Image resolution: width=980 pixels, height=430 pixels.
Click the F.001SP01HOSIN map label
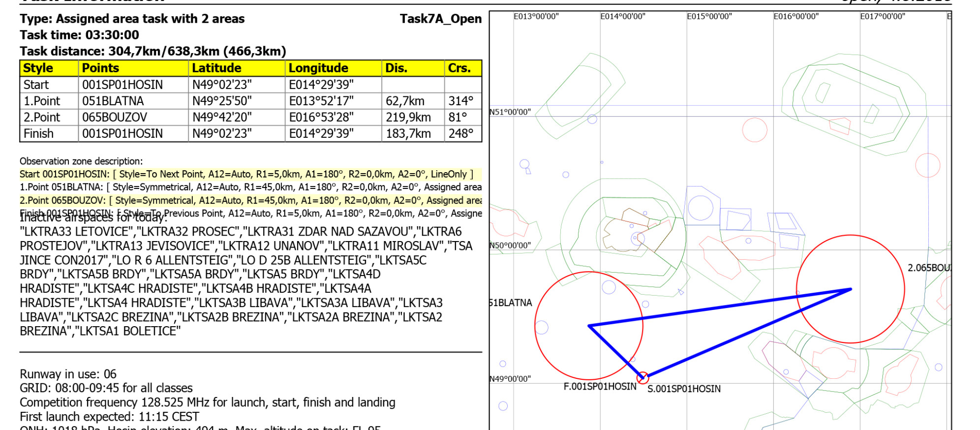pyautogui.click(x=600, y=387)
